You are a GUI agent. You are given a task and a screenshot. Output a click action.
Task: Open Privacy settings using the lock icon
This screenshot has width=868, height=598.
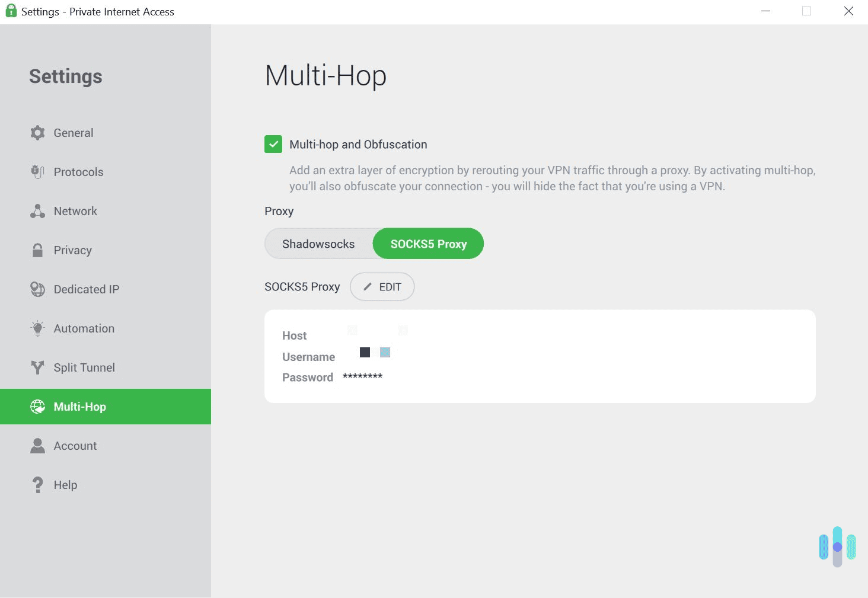pos(37,250)
